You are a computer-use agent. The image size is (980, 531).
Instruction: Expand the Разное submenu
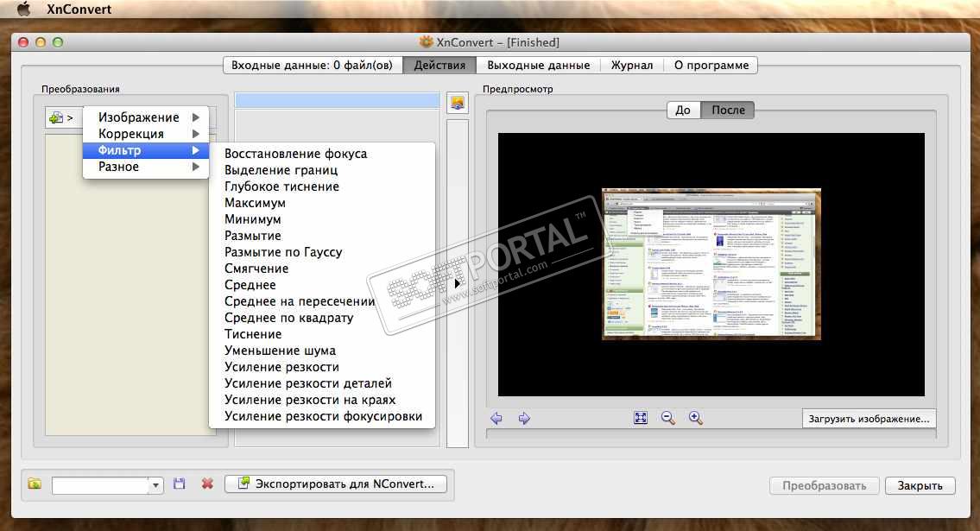click(x=146, y=167)
